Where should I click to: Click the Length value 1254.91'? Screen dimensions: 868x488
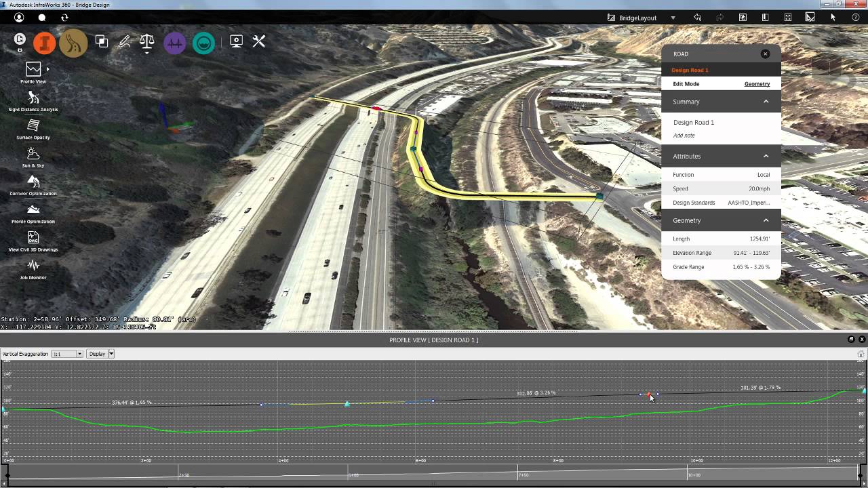[x=759, y=239]
